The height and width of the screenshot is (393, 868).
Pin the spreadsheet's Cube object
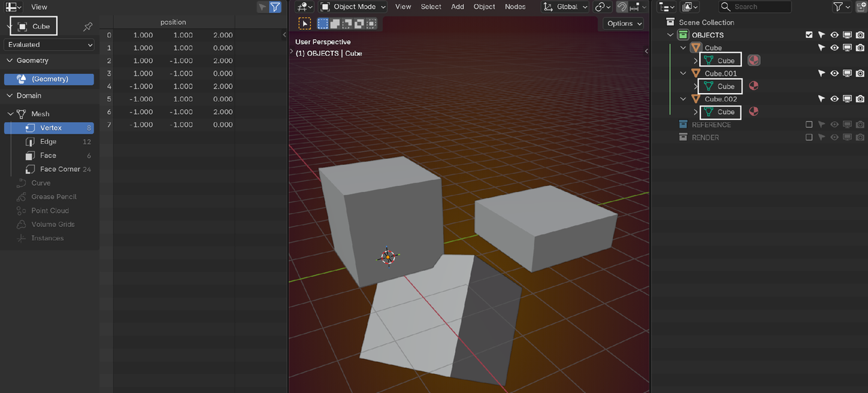pos(87,26)
